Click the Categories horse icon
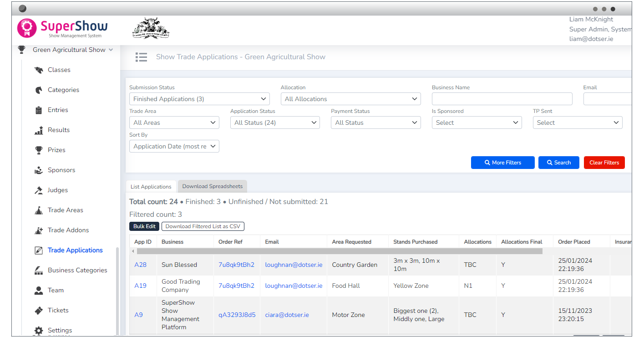The height and width of the screenshot is (342, 644). [x=39, y=90]
